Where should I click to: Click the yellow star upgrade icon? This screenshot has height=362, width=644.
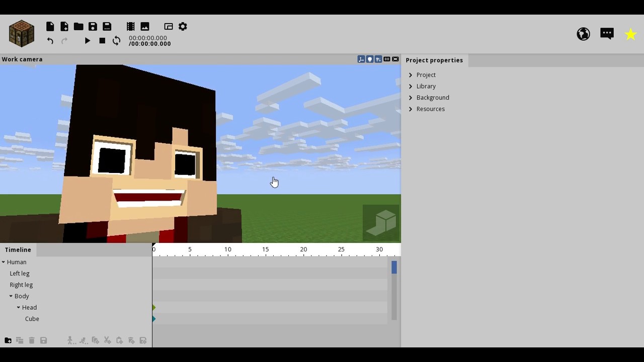tap(630, 34)
